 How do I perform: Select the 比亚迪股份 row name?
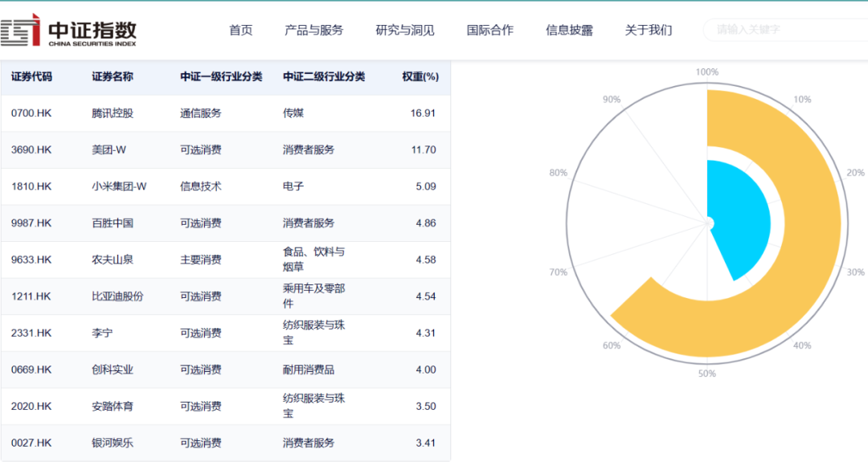(x=117, y=296)
